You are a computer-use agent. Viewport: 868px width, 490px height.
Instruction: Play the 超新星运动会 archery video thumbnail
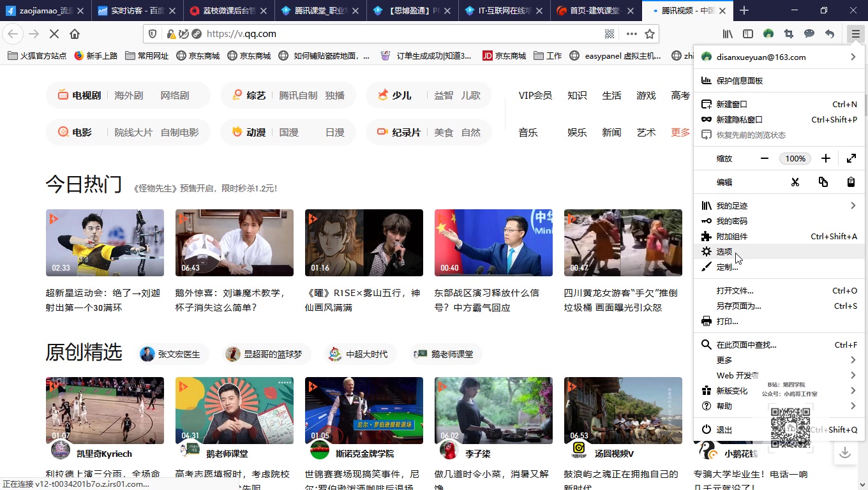[x=105, y=242]
